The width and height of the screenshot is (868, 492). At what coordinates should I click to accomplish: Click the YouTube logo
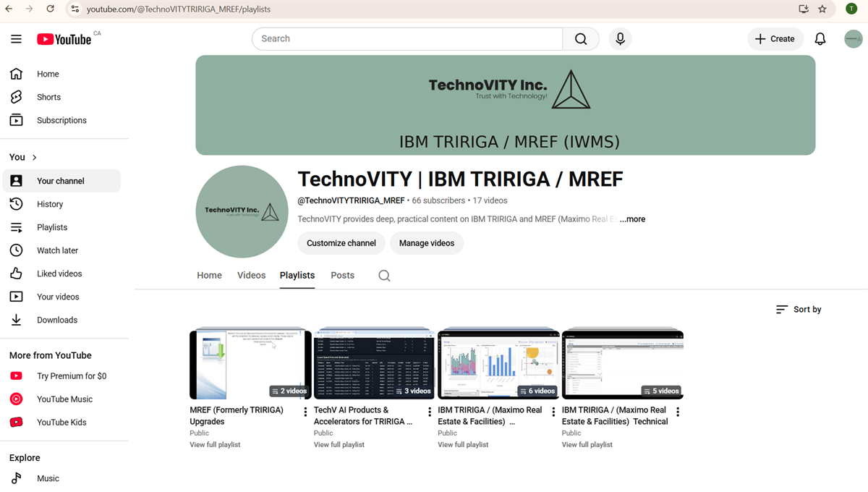click(64, 39)
